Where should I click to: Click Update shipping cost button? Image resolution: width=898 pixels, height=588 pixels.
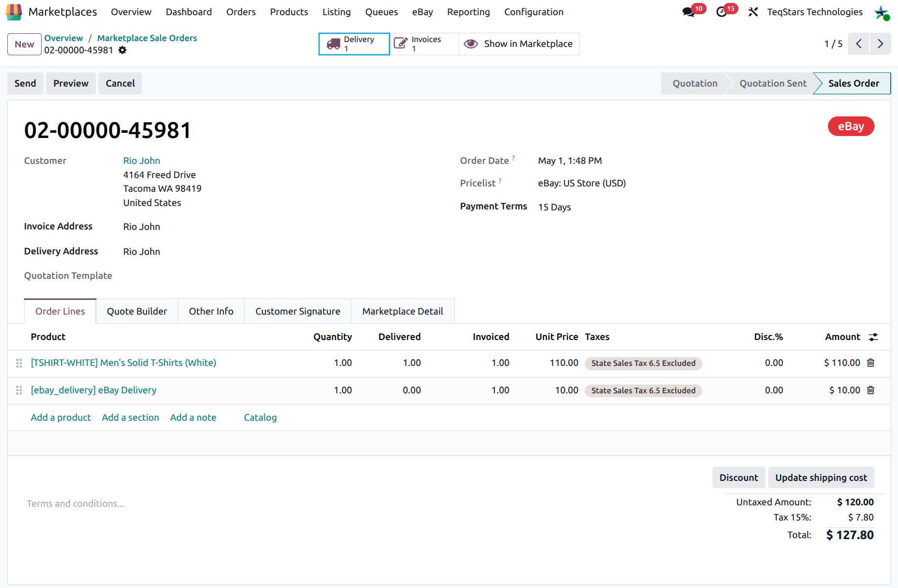[821, 477]
